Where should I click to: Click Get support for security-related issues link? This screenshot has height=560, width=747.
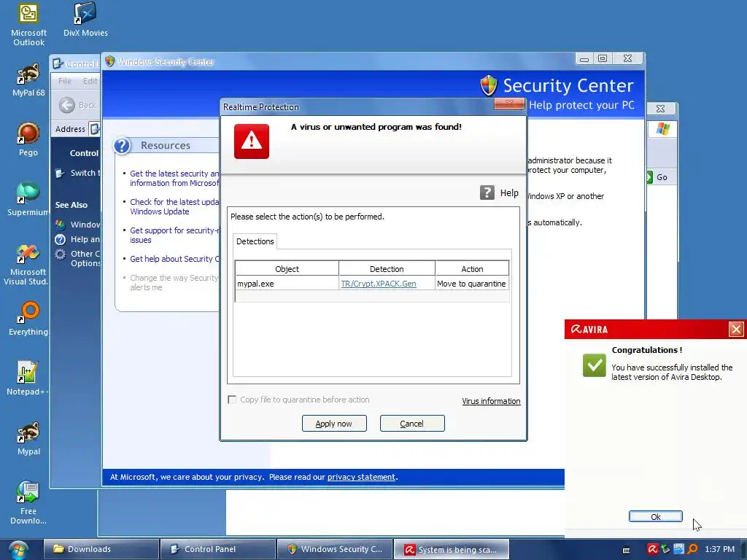pyautogui.click(x=174, y=236)
